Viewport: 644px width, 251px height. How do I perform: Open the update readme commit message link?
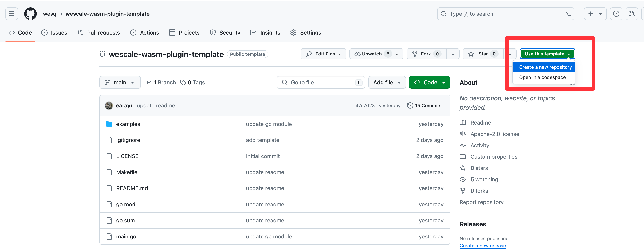[156, 106]
